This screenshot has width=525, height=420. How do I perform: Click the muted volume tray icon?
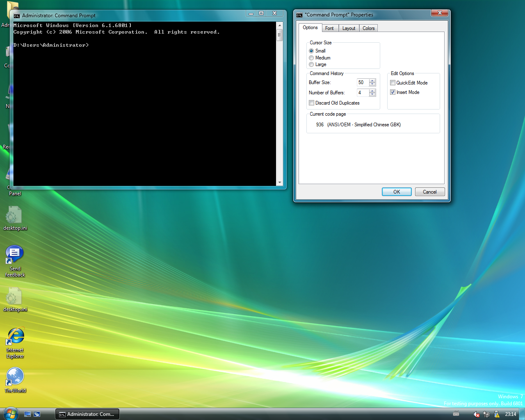pos(476,414)
